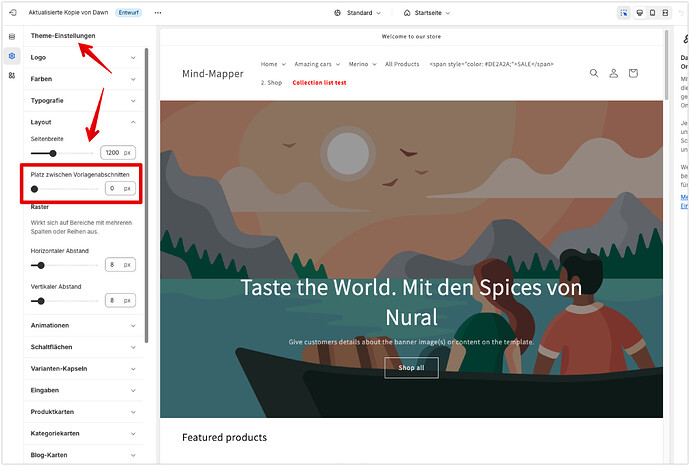Expand the Schaltflächen settings section
Viewport: 690px width, 466px height.
[83, 347]
